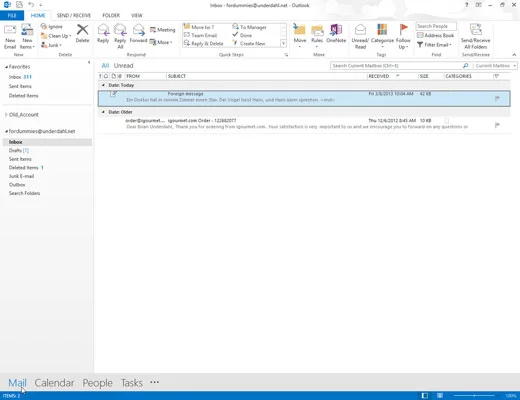Sort messages by RECEIVED column

(392, 76)
